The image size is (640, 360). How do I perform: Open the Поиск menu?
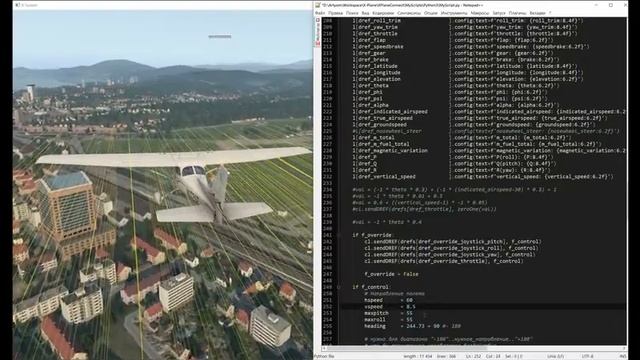[352, 13]
